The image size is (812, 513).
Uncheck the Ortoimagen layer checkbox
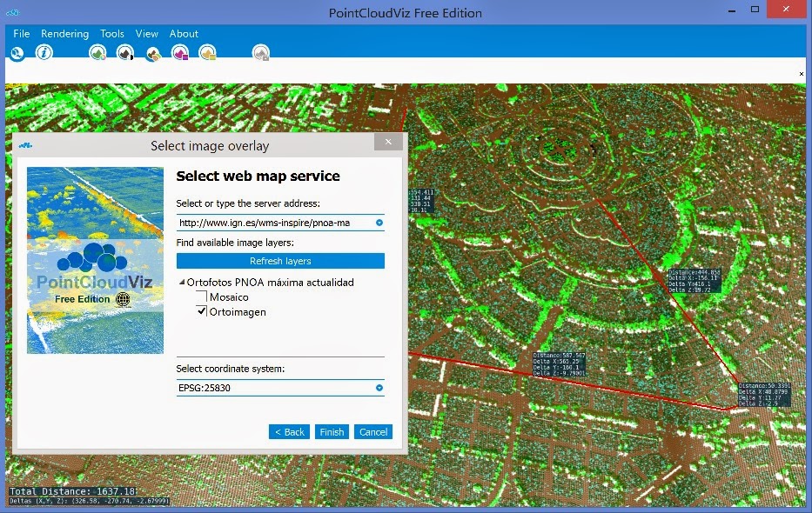[202, 311]
